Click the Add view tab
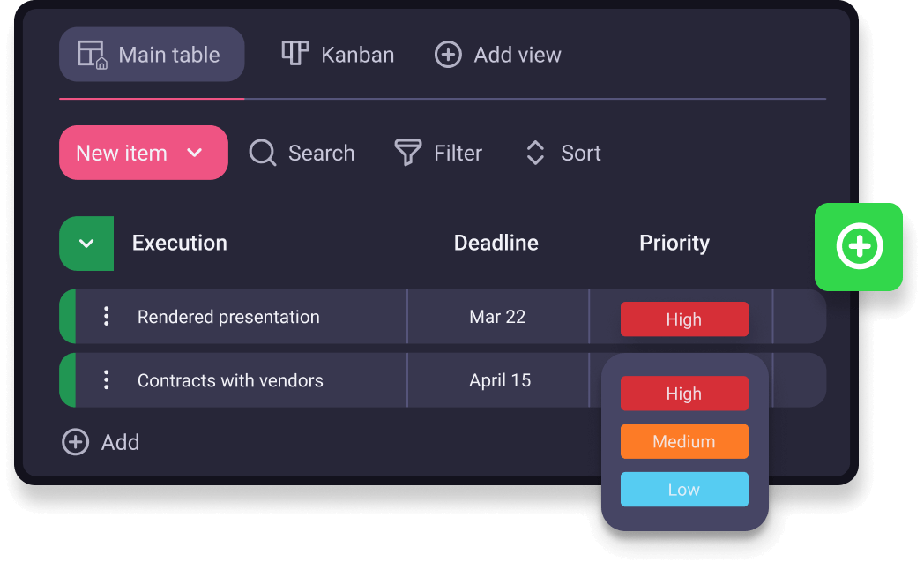The height and width of the screenshot is (570, 924). [x=498, y=54]
